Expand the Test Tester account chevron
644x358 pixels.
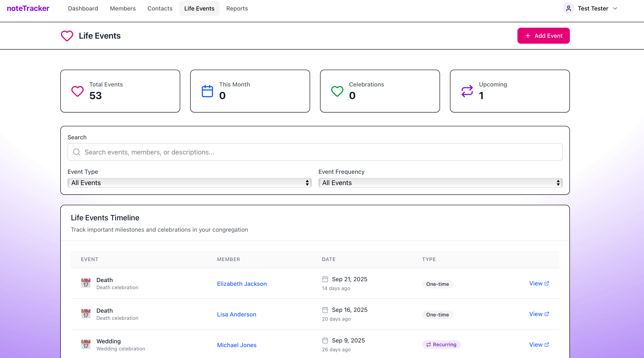click(615, 8)
